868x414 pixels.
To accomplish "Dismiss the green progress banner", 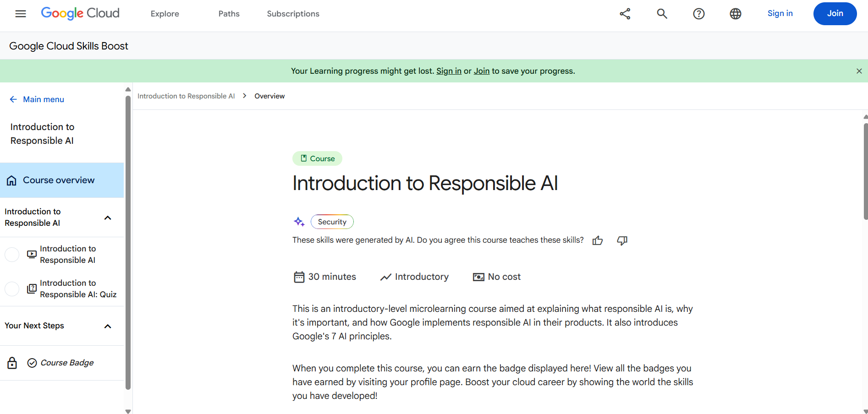I will 859,71.
